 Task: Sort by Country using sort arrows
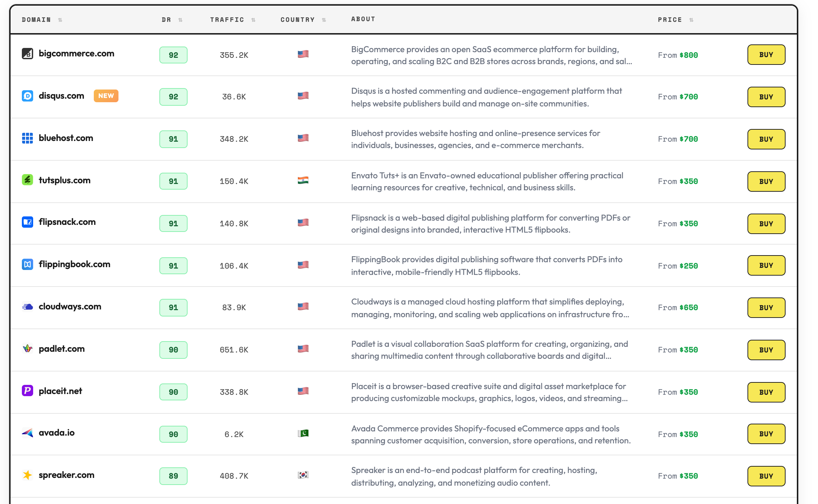click(x=324, y=20)
